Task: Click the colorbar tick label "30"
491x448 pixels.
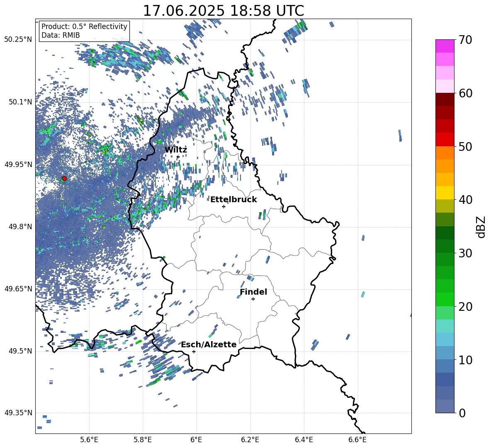Action: [x=465, y=253]
